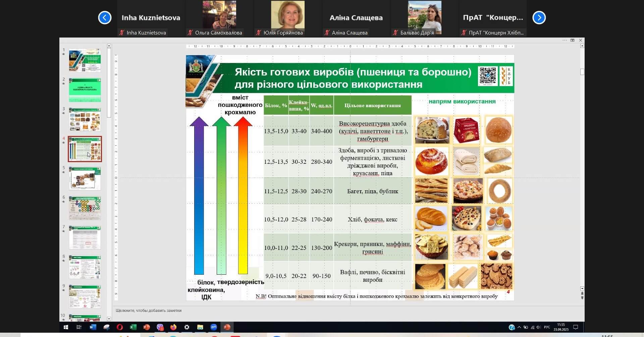644x337 pixels.
Task: Select Юлія Горяйнова's video tile
Action: [287, 18]
